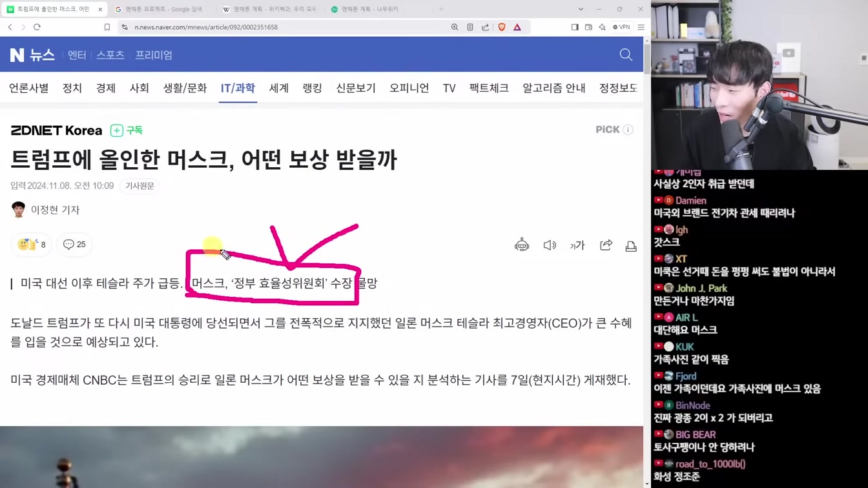This screenshot has height=488, width=868.
Task: Select the IT/과학 menu
Action: tap(238, 88)
